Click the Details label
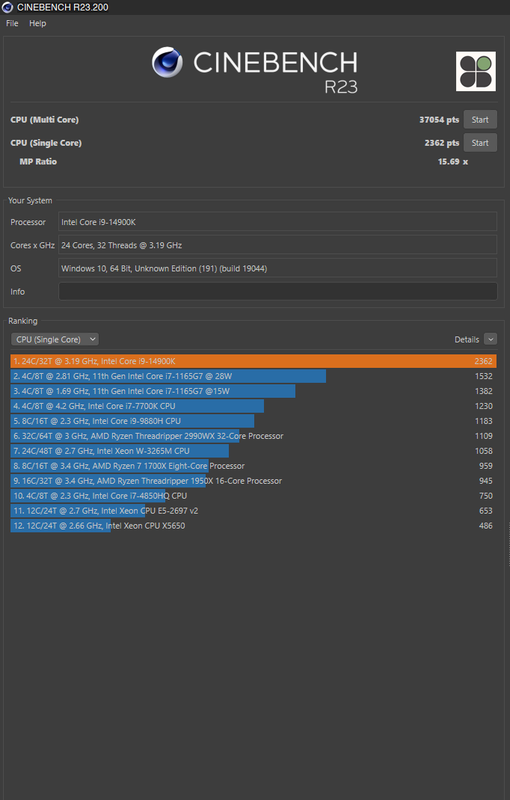The width and height of the screenshot is (510, 800). pyautogui.click(x=467, y=339)
